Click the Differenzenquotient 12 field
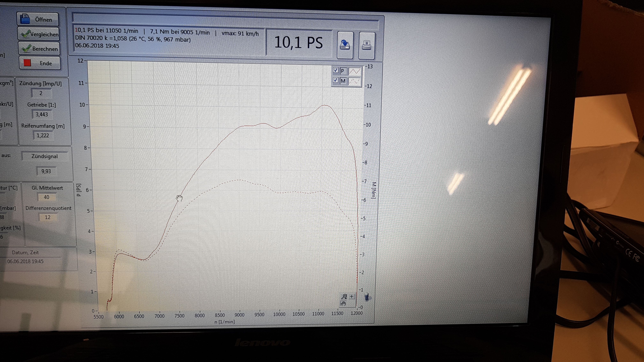 pos(47,217)
